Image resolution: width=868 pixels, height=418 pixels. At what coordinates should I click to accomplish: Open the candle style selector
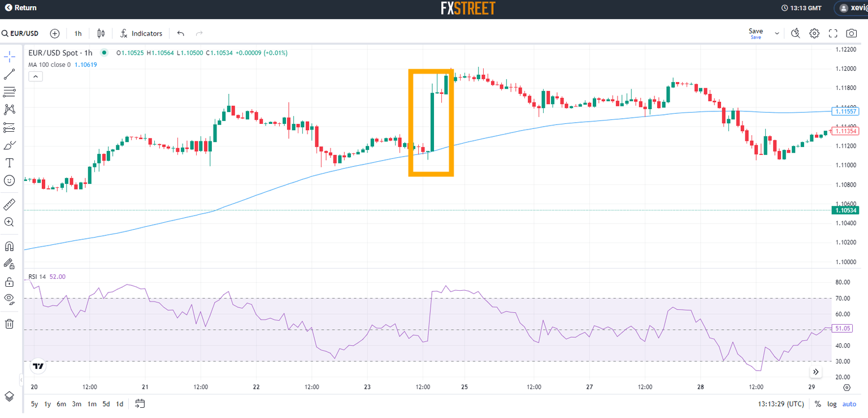(x=101, y=33)
